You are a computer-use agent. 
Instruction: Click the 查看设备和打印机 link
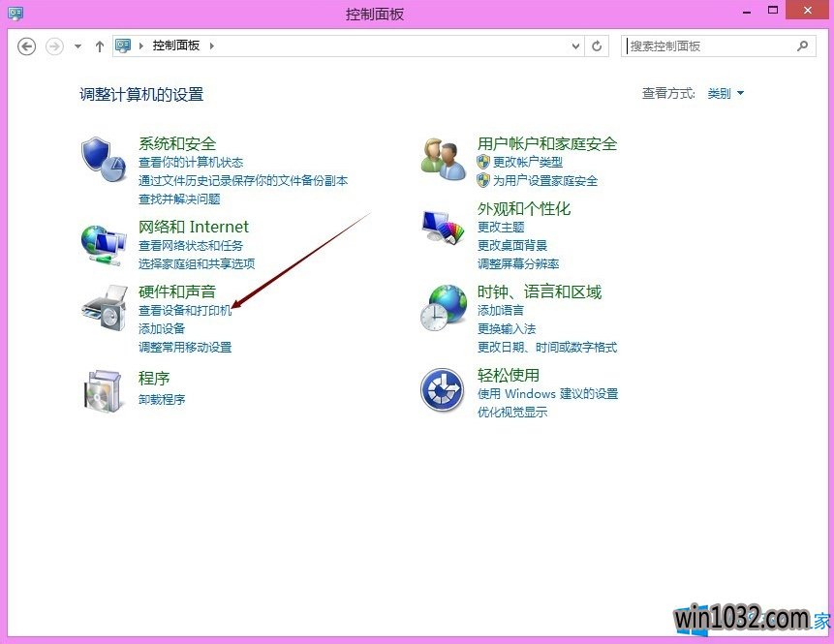pyautogui.click(x=185, y=311)
